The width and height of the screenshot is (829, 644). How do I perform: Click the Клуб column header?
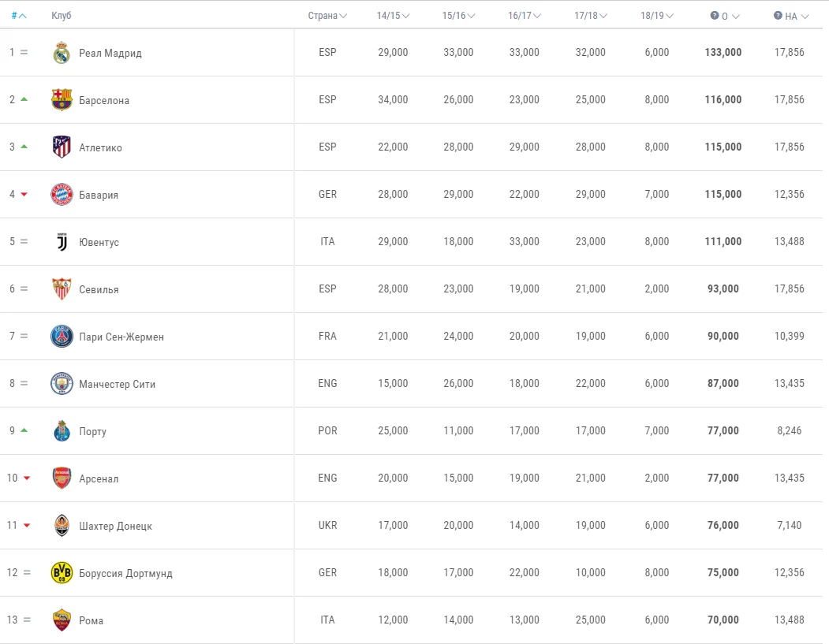(x=61, y=16)
